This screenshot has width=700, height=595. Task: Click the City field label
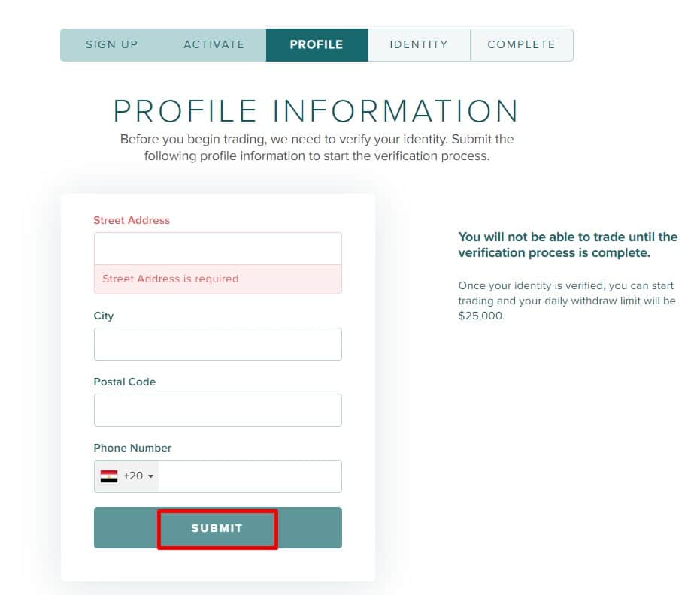(x=104, y=316)
